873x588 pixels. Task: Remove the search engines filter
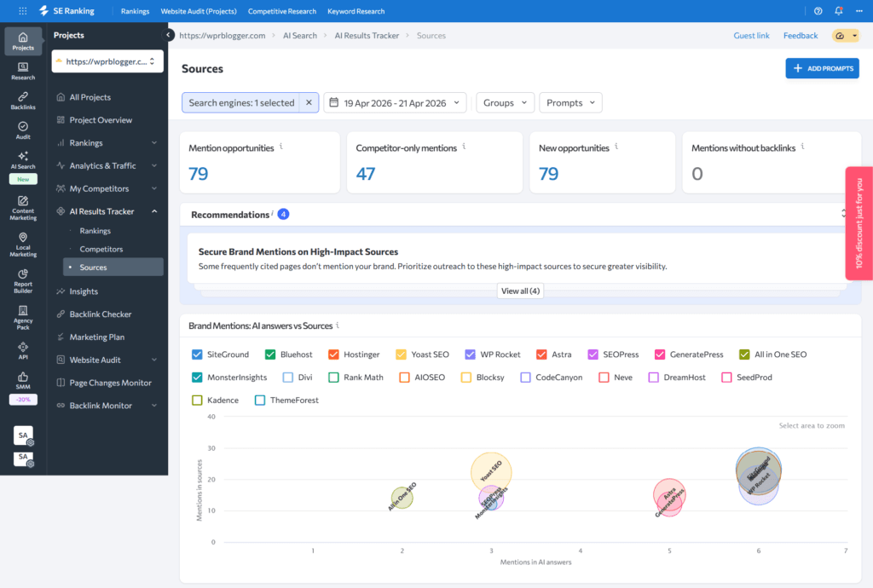tap(309, 103)
